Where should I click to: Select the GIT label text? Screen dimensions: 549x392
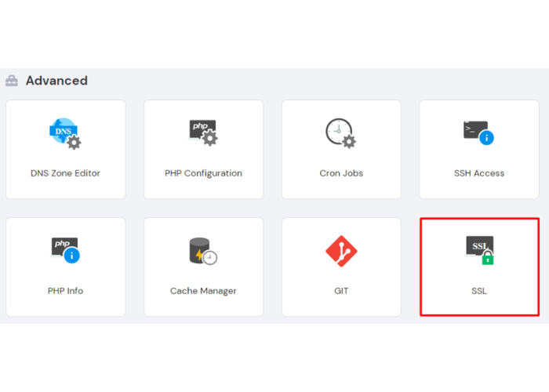tap(341, 291)
